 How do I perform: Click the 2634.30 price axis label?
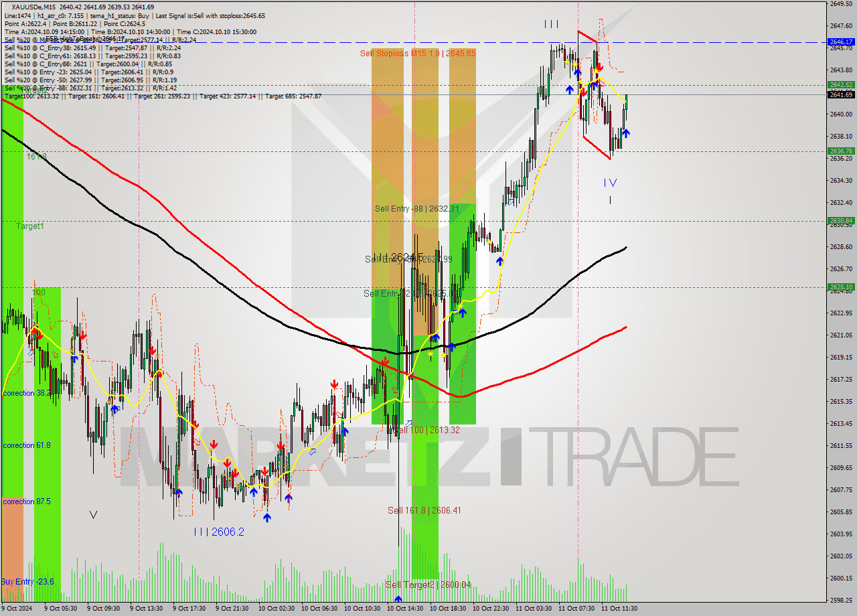tap(841, 181)
